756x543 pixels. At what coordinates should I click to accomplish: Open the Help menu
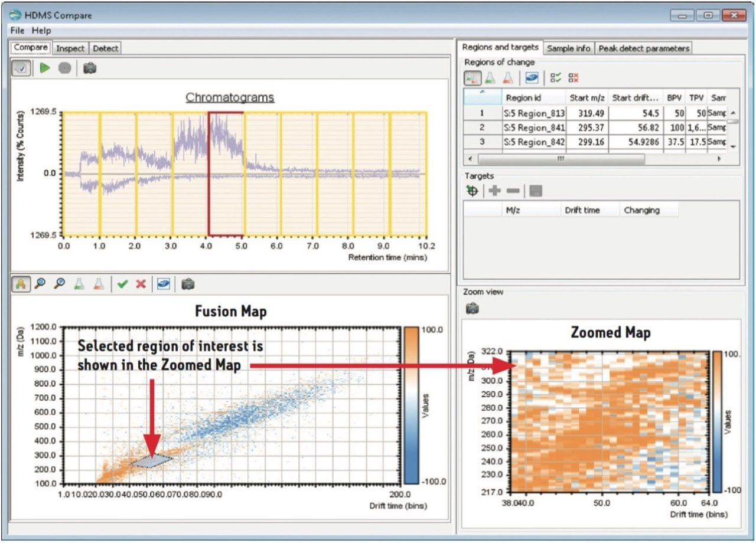pos(41,30)
